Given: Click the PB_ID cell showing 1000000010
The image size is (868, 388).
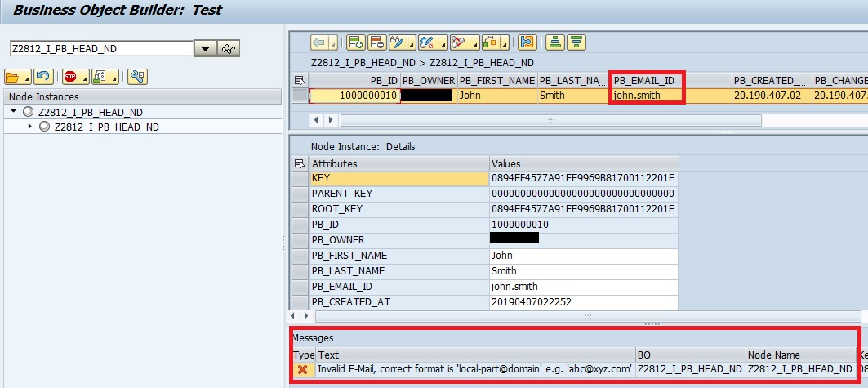Looking at the screenshot, I should (354, 96).
